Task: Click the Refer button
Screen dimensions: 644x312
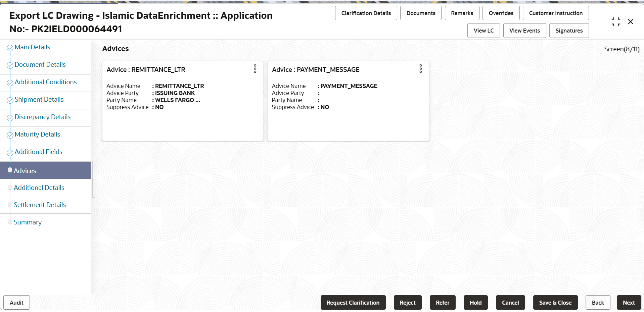Action: pos(443,303)
